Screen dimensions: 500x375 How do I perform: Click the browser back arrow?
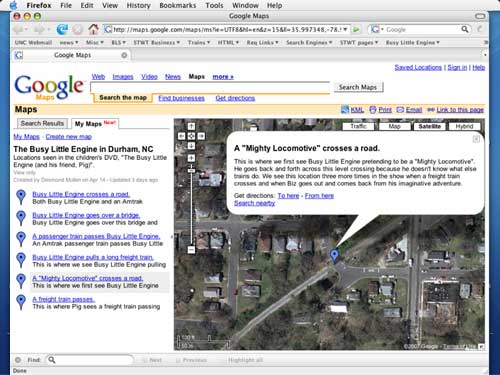coord(18,30)
